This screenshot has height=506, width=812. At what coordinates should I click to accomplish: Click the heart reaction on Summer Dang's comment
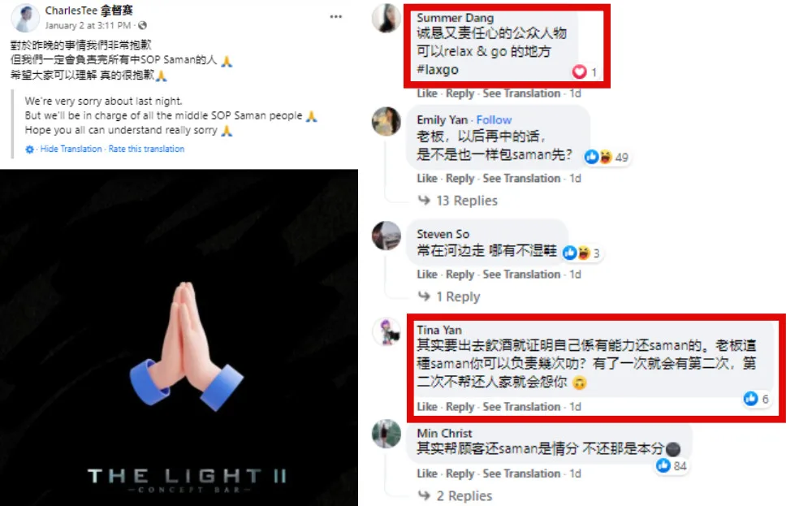(x=585, y=72)
